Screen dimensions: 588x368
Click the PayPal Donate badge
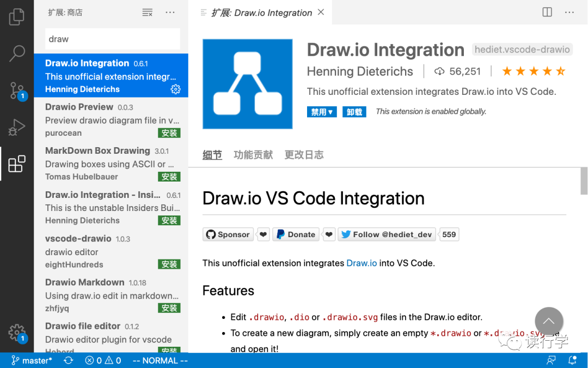296,234
